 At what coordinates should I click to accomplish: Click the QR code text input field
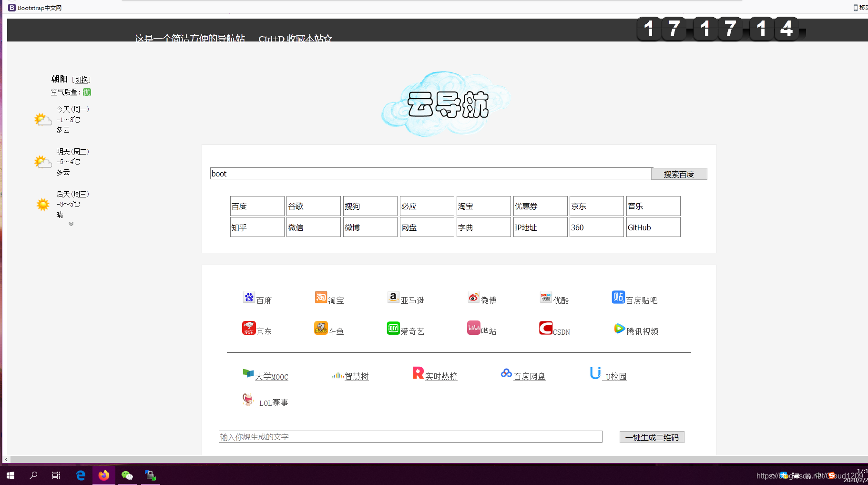tap(410, 437)
